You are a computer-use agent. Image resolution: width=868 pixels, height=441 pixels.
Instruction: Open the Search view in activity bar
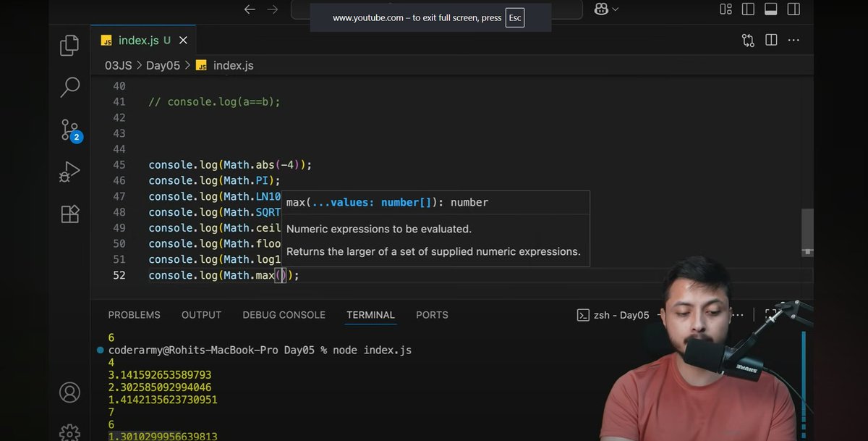(69, 88)
